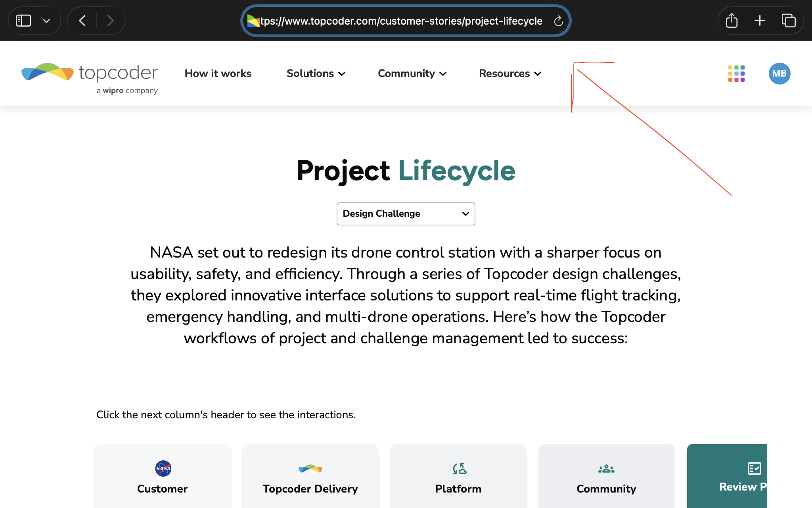Open the Share sheet icon

point(732,21)
